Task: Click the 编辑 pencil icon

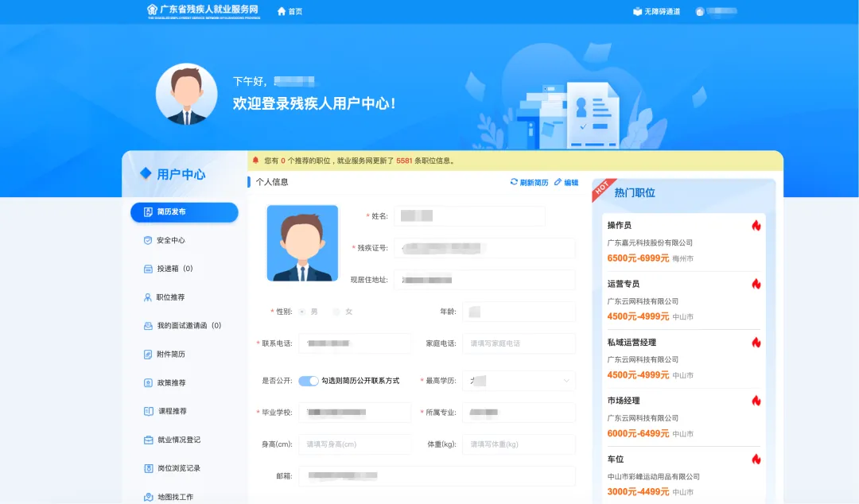Action: pos(558,182)
